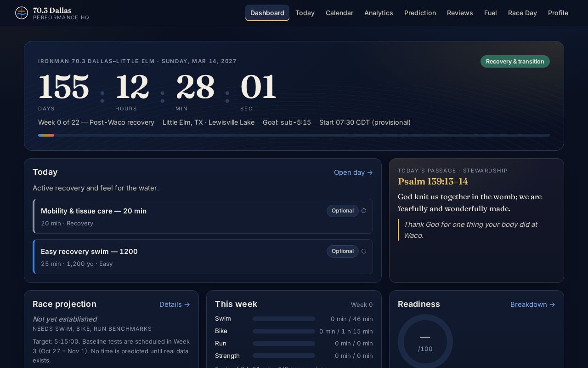Open the Calendar page
Viewport: 588px width, 368px height.
point(339,13)
